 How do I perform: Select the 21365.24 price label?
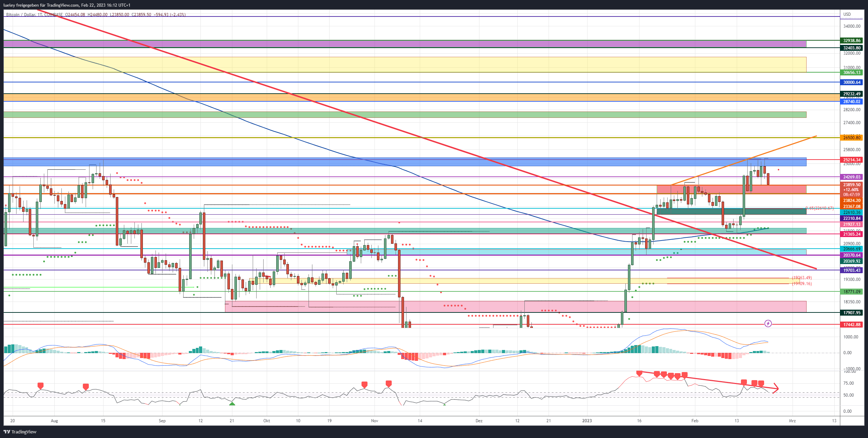(852, 234)
